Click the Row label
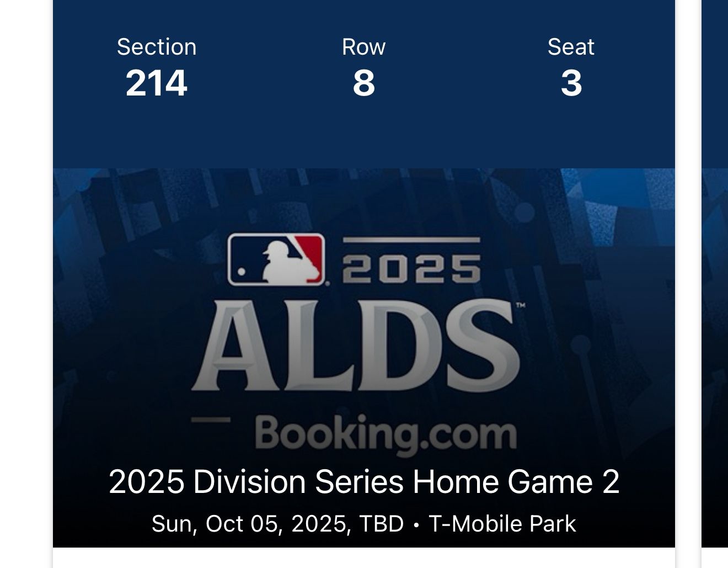 (x=363, y=47)
